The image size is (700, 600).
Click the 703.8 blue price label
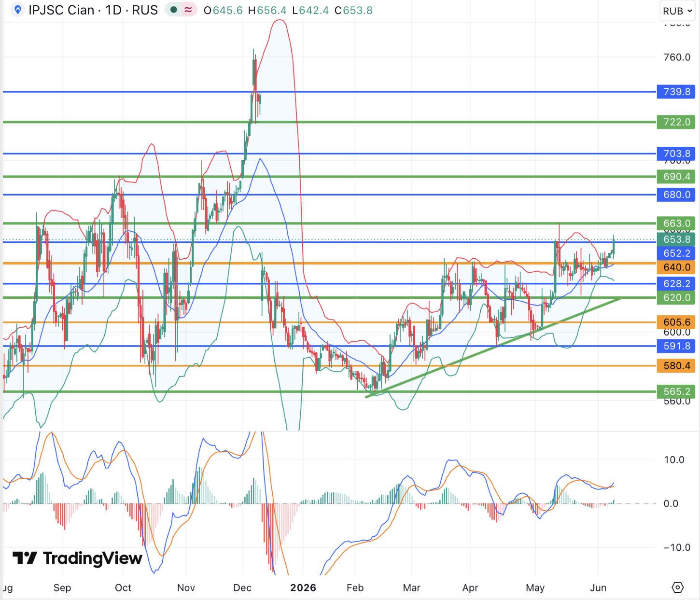(x=676, y=154)
